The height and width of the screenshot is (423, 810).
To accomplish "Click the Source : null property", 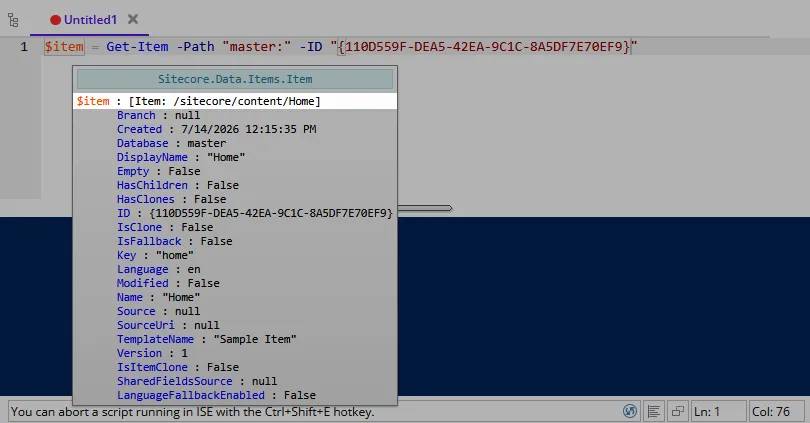I will click(158, 311).
